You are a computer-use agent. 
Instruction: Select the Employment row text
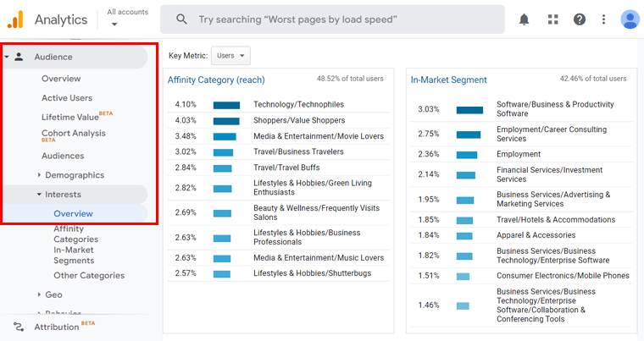(519, 154)
